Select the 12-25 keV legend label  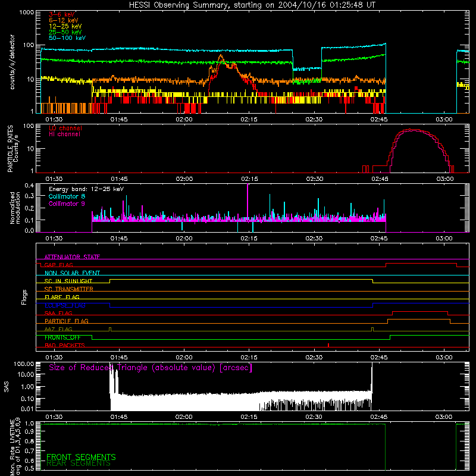coord(65,26)
